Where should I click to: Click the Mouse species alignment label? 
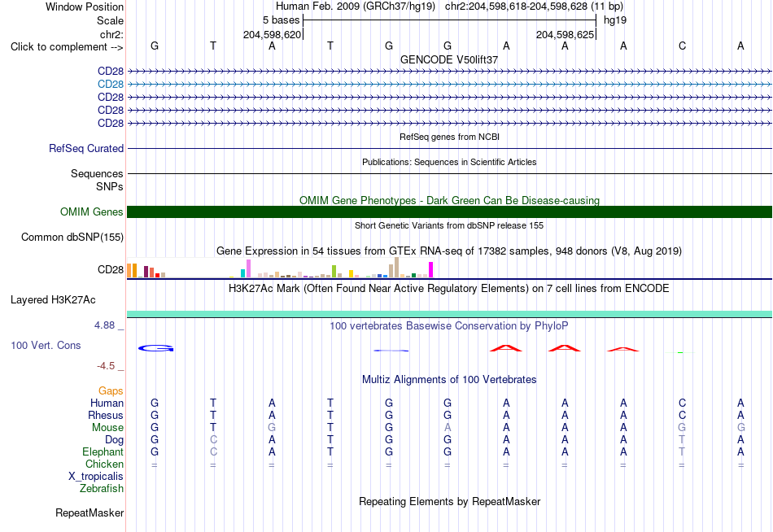107,428
